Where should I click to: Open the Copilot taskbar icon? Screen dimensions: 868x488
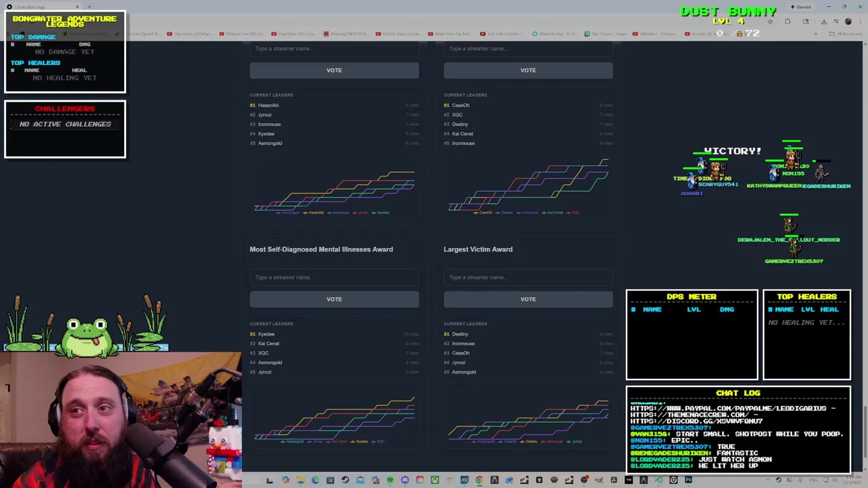pyautogui.click(x=285, y=481)
